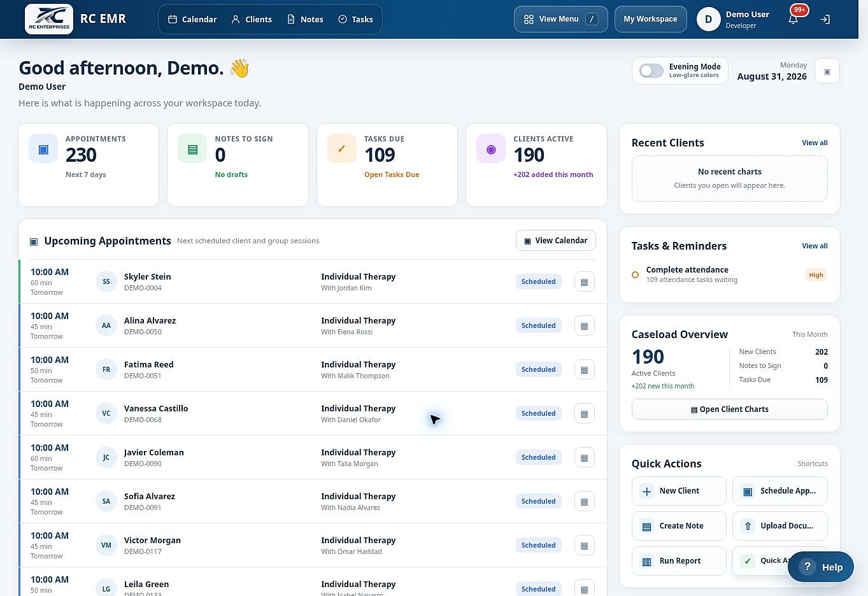Open details icon for Victor Morgan appointment
This screenshot has width=868, height=596.
[585, 545]
